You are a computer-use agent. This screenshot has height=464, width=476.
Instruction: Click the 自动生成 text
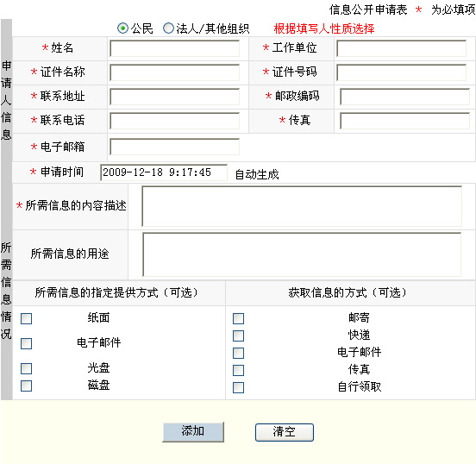coord(257,174)
